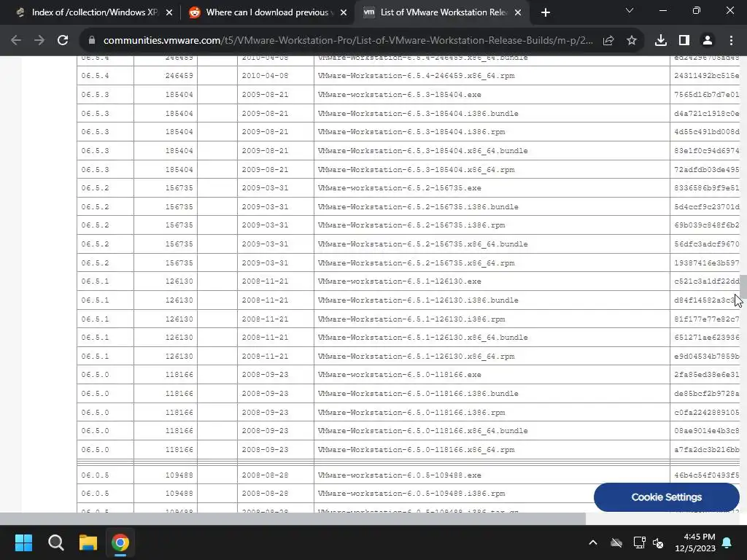The image size is (747, 560).
Task: Close the VMware Workstation Releases tab
Action: click(x=519, y=13)
